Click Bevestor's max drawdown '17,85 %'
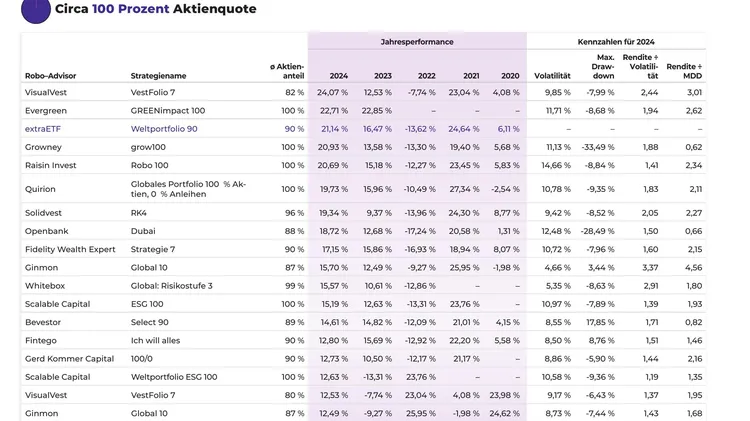The width and height of the screenshot is (750, 421). pos(600,322)
